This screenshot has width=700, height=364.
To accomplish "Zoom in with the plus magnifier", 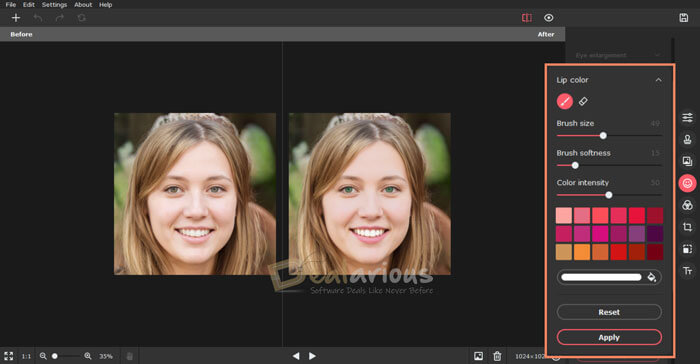I will point(88,356).
